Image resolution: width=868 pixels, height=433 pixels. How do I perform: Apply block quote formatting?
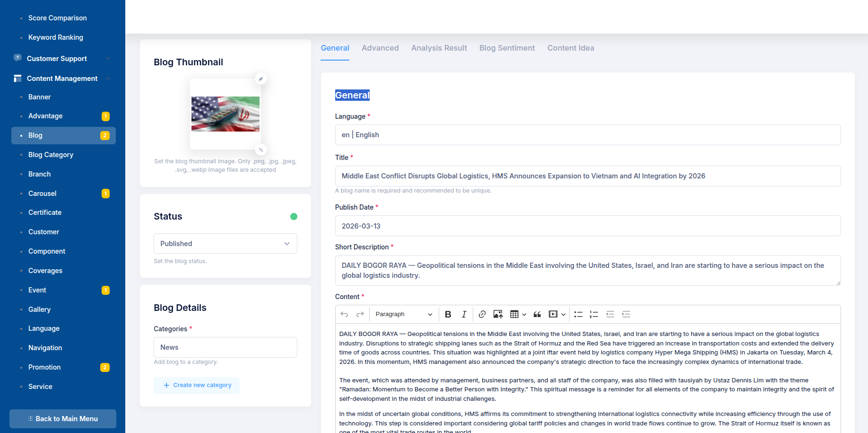click(x=537, y=314)
